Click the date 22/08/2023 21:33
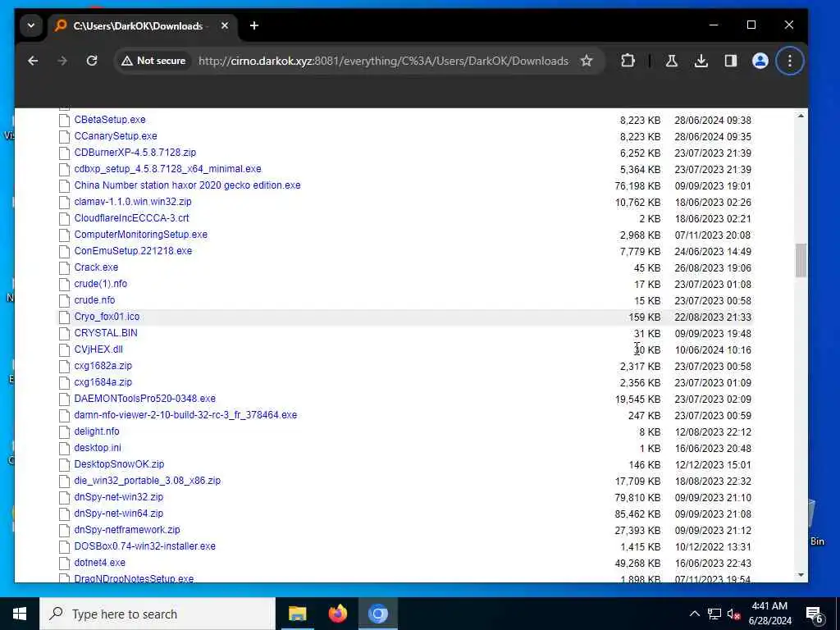 (713, 317)
